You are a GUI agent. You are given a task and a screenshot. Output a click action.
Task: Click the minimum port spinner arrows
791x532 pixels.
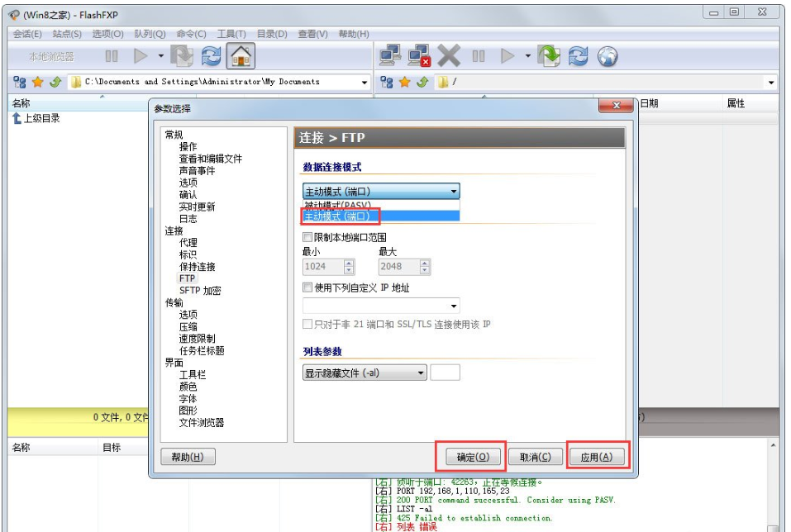click(x=349, y=267)
